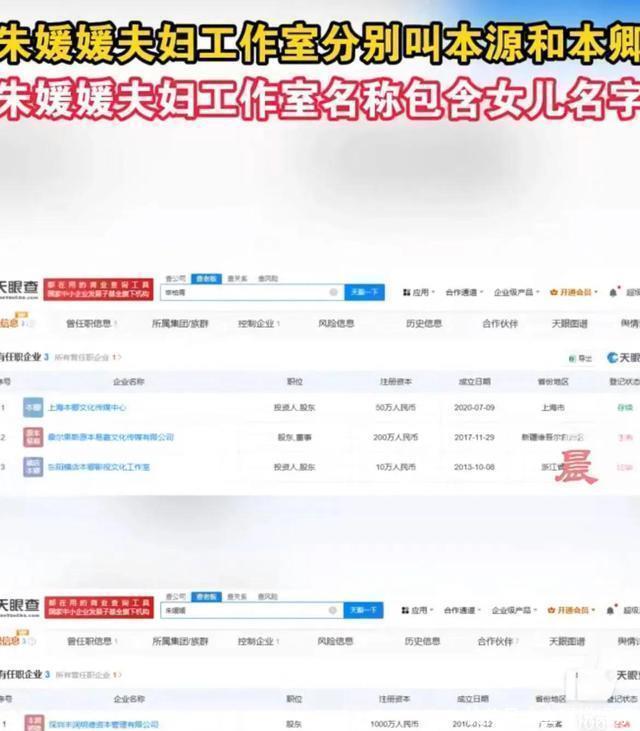
Task: Click the clear icon in the 上海本卿 panel's search box
Action: point(333,292)
